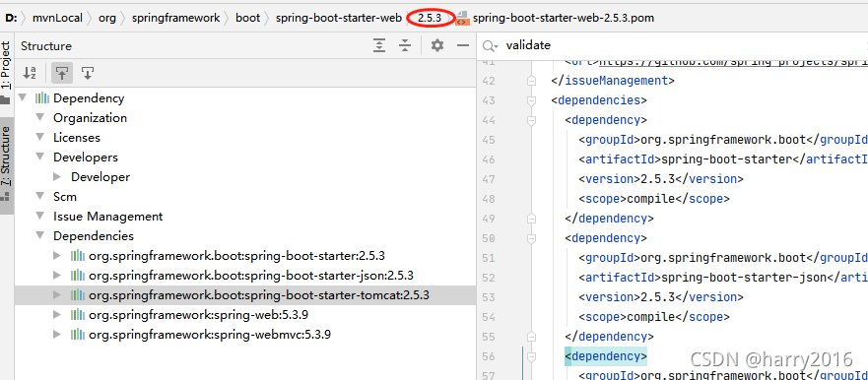
Task: Expand the spring-webmvc:5.3.9 arrow
Action: 57,335
